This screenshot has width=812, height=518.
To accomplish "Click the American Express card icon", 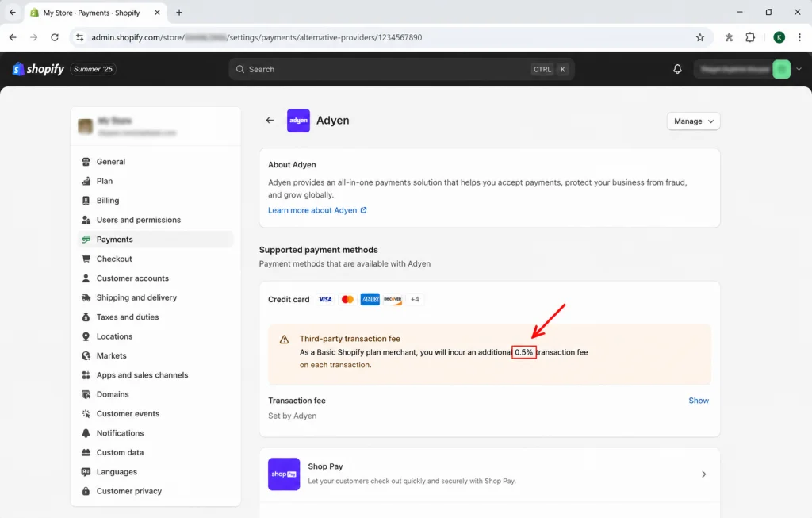I will (370, 299).
